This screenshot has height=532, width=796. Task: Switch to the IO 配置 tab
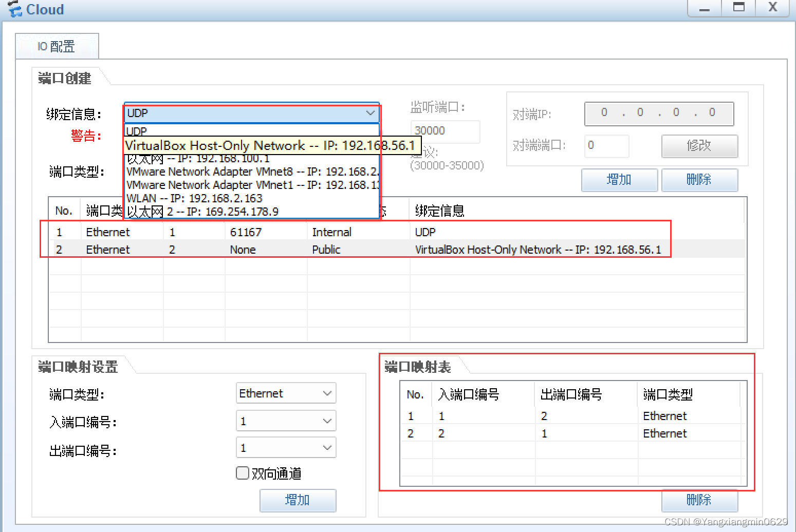coord(57,46)
